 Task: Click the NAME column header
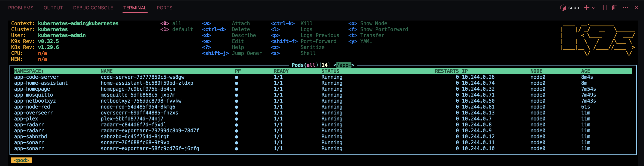[x=107, y=71]
